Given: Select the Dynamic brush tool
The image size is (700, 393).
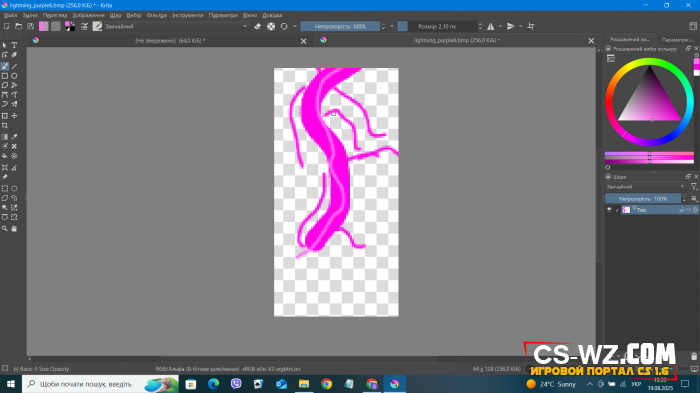Looking at the screenshot, I should pyautogui.click(x=4, y=104).
